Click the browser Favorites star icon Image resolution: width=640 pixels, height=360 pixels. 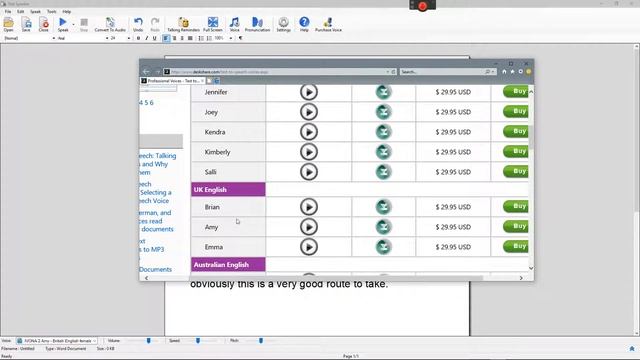pyautogui.click(x=513, y=71)
